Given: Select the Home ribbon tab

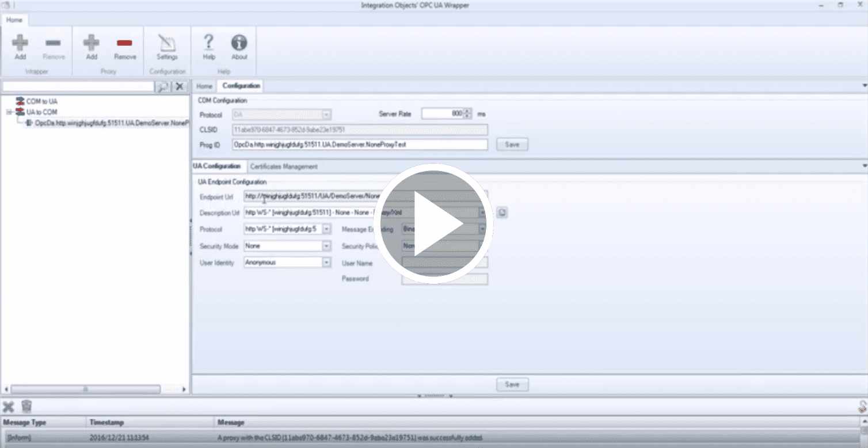Looking at the screenshot, I should [x=14, y=20].
